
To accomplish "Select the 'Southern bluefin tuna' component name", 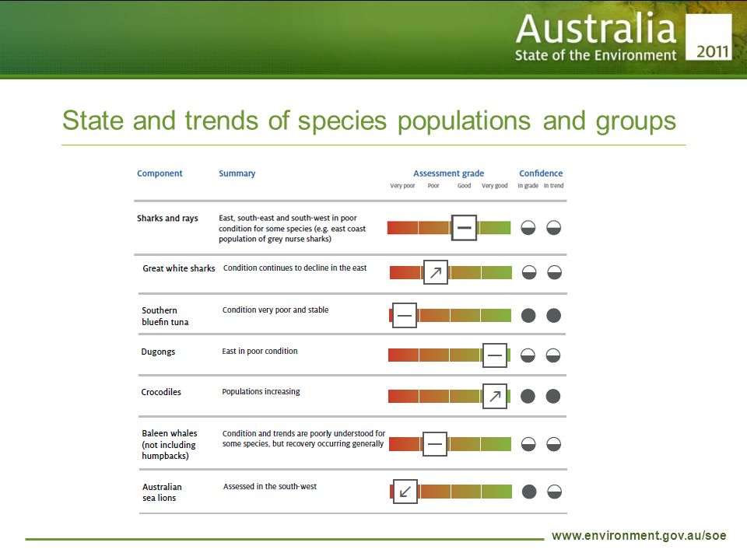I will point(165,317).
